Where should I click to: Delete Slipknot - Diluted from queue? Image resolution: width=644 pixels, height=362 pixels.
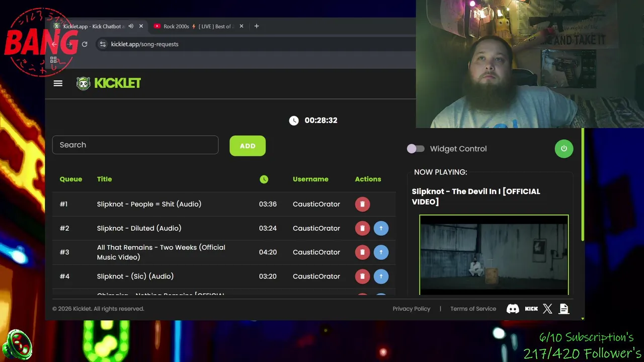(x=362, y=228)
